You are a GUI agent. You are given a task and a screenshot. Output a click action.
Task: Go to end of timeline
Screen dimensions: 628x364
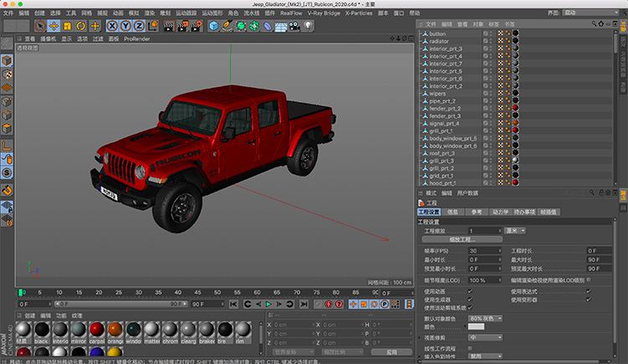point(304,305)
